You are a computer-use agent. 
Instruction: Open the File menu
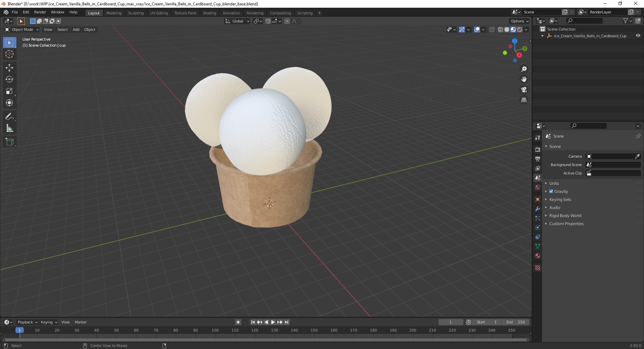15,12
